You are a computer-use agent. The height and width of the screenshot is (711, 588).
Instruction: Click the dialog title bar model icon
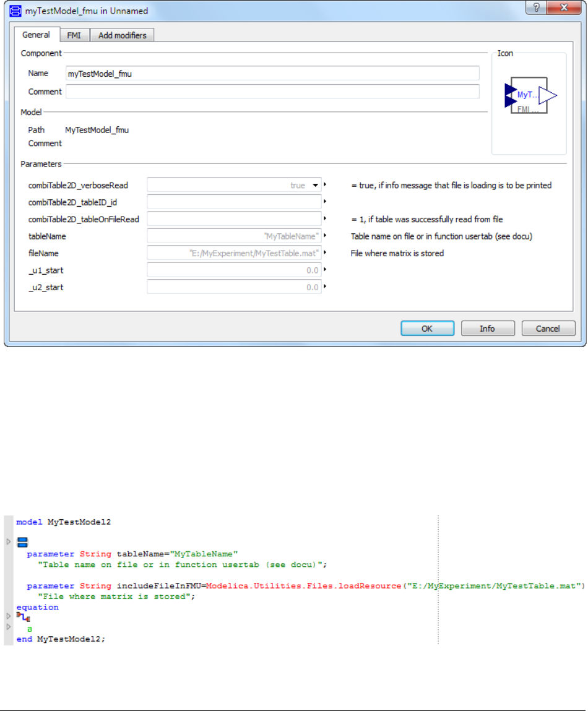[x=15, y=11]
